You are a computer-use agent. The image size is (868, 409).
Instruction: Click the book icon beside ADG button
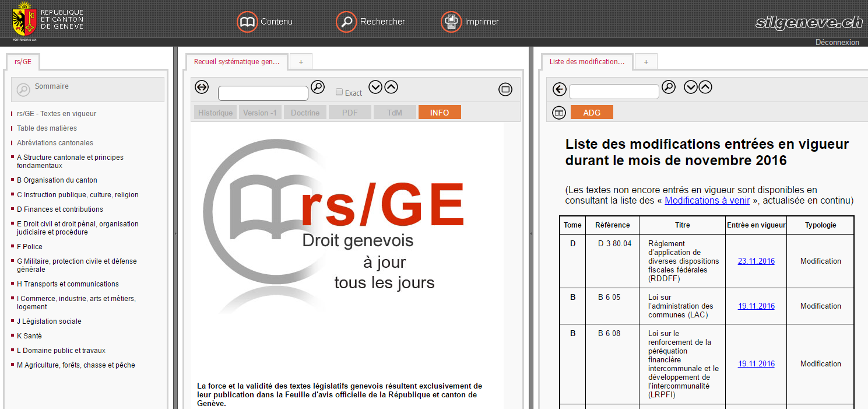tap(559, 113)
